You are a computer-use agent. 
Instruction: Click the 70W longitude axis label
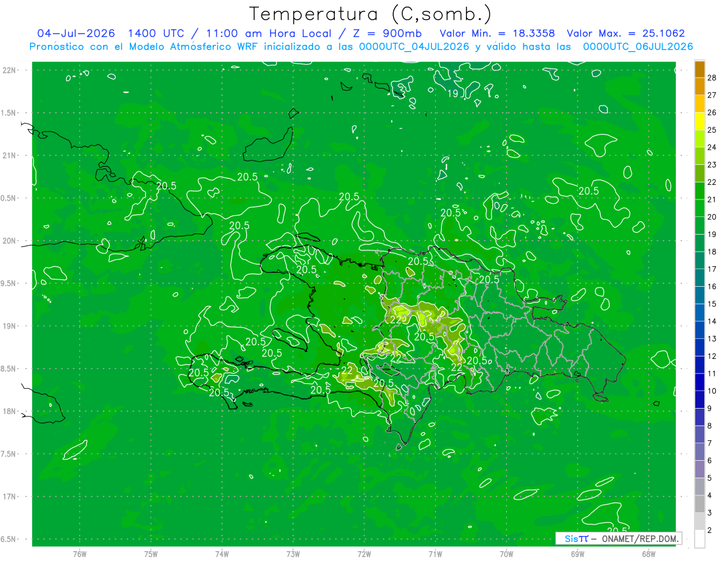(507, 554)
